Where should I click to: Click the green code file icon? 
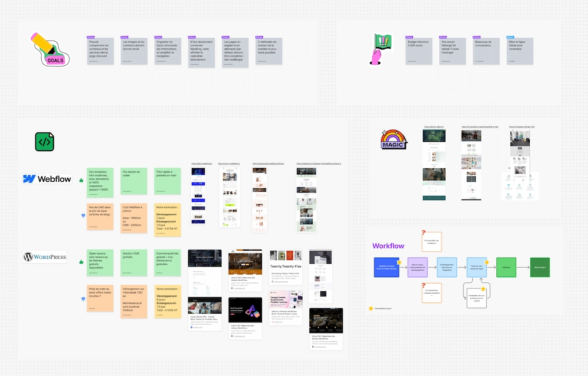45,141
